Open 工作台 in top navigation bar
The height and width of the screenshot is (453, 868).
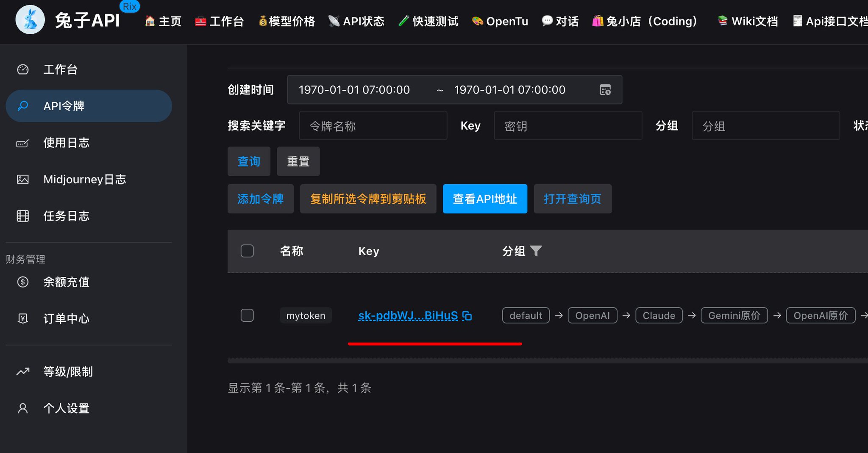[219, 21]
